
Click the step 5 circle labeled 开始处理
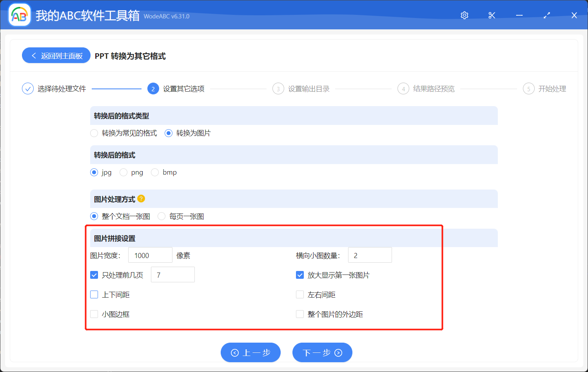(x=528, y=88)
